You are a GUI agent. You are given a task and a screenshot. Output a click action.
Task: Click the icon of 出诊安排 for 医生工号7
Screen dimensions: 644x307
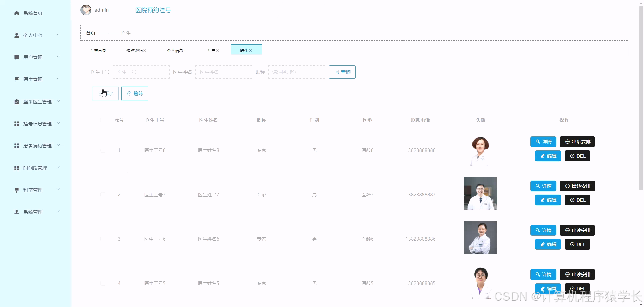point(567,186)
